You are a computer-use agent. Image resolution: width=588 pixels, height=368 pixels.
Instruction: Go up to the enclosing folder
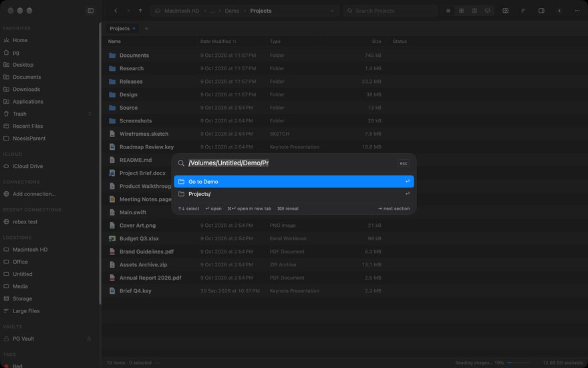point(140,11)
